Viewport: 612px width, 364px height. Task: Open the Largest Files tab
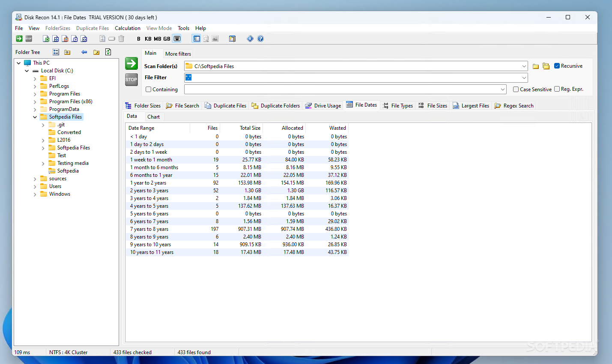coord(471,106)
